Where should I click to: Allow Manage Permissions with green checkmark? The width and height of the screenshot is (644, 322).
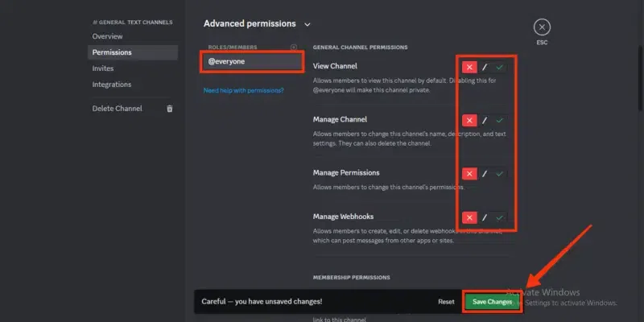coord(500,174)
